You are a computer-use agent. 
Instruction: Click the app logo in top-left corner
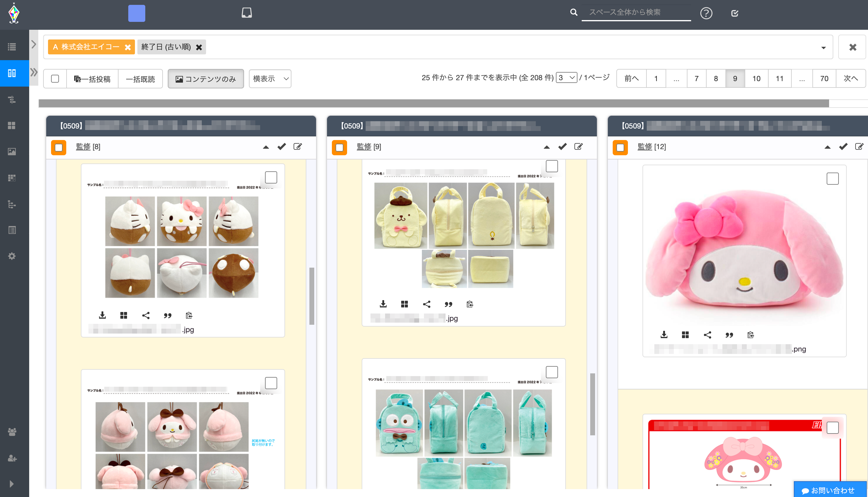point(14,13)
